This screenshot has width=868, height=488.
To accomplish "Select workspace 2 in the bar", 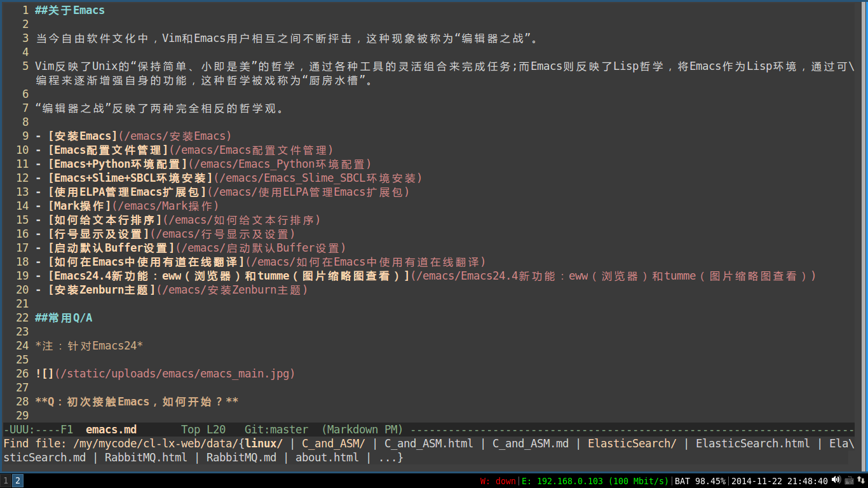I will tap(18, 481).
